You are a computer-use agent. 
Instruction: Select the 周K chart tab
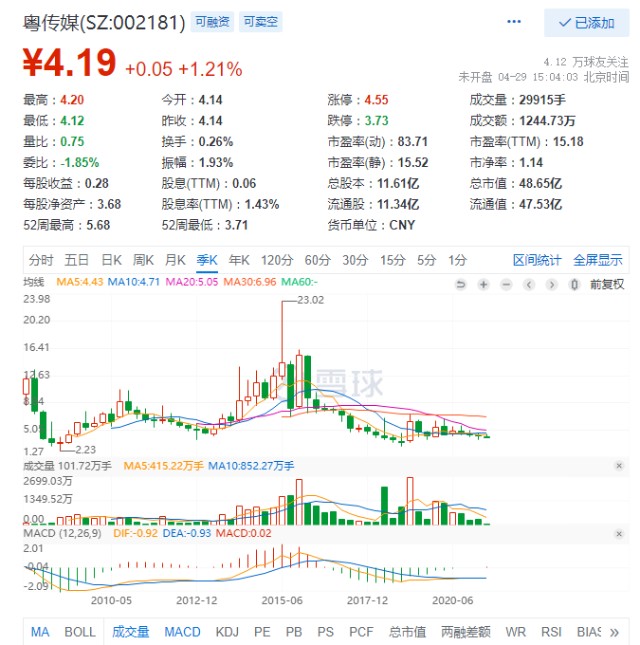[x=143, y=260]
